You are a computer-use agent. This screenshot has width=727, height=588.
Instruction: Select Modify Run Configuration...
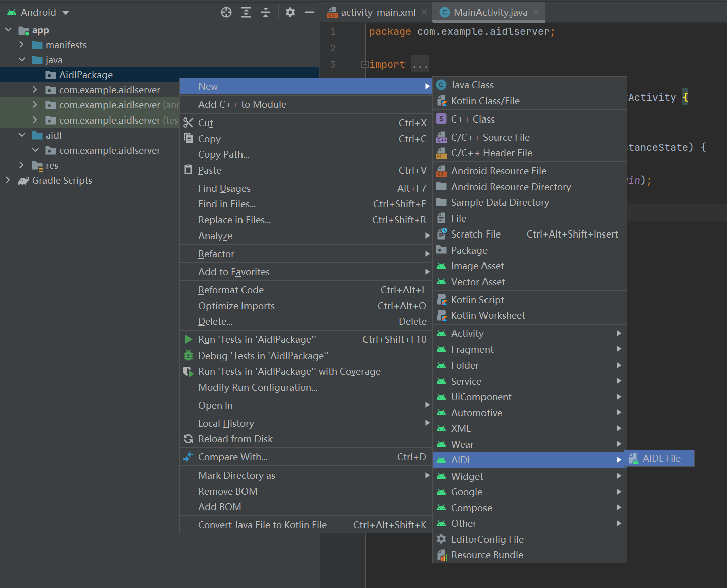[306, 387]
